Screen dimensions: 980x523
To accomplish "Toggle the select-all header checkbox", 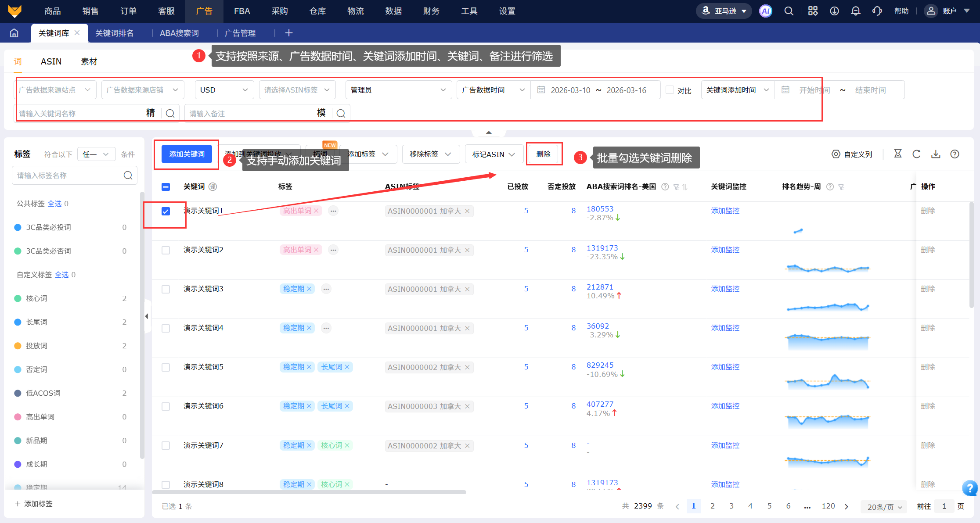I will click(166, 187).
